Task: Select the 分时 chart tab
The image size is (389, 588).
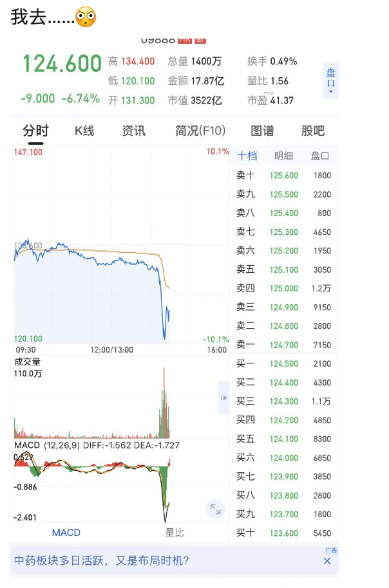Action: (x=35, y=131)
